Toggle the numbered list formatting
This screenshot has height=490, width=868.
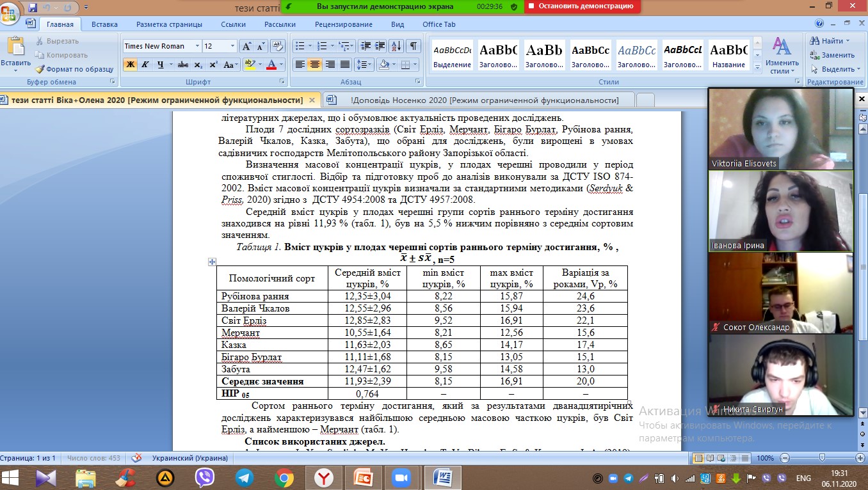[x=322, y=46]
